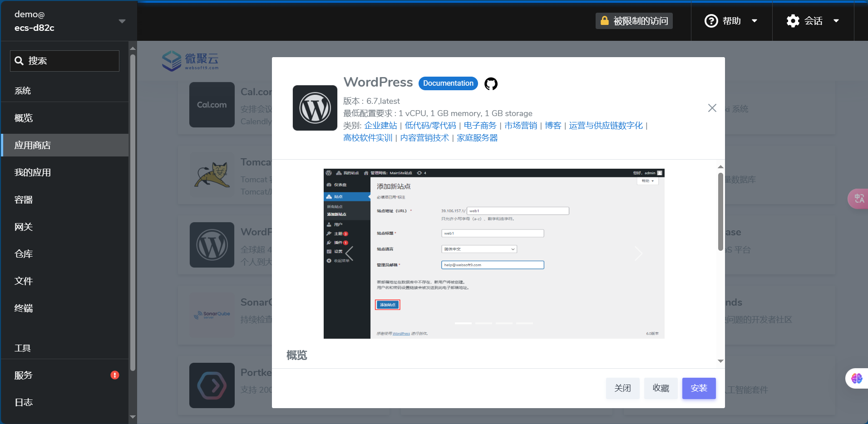868x424 pixels.
Task: Show the next screenshot in carousel
Action: click(x=639, y=253)
